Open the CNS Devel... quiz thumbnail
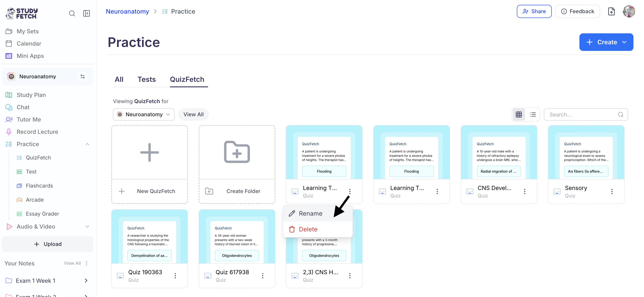 tap(499, 152)
